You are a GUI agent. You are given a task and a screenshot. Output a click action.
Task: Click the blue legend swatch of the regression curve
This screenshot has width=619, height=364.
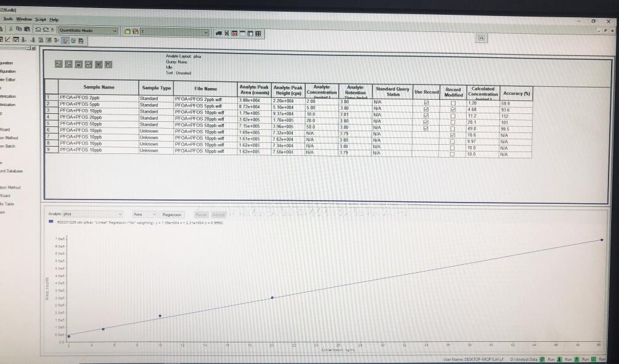[51, 222]
